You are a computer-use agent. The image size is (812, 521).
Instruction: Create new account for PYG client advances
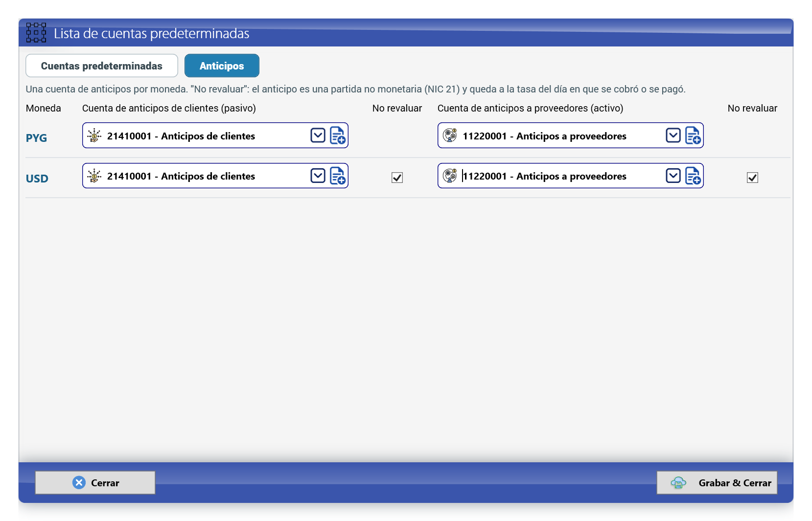338,136
